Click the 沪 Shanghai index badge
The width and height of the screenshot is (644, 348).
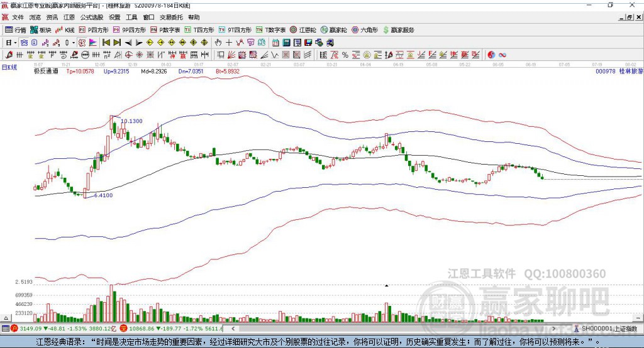[x=14, y=329]
